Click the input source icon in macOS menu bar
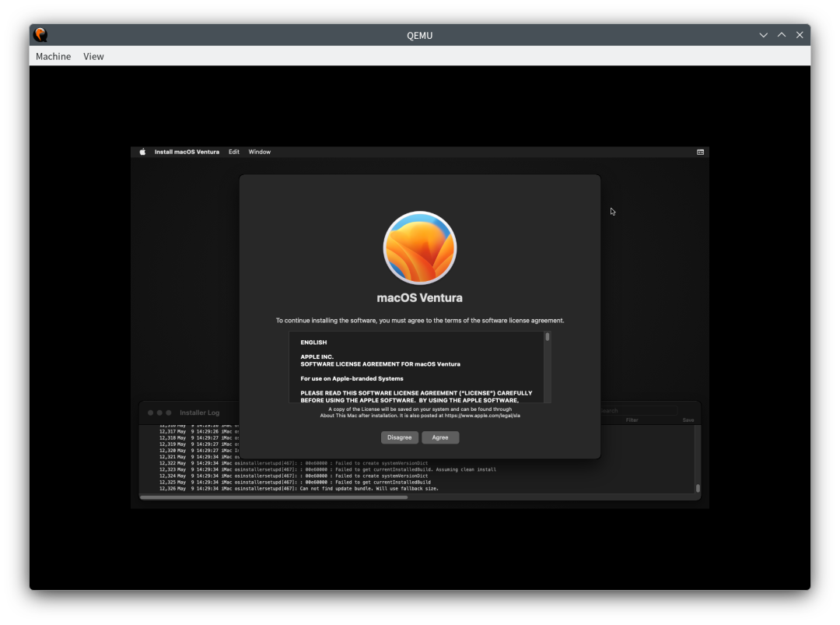This screenshot has height=625, width=840. pos(700,153)
